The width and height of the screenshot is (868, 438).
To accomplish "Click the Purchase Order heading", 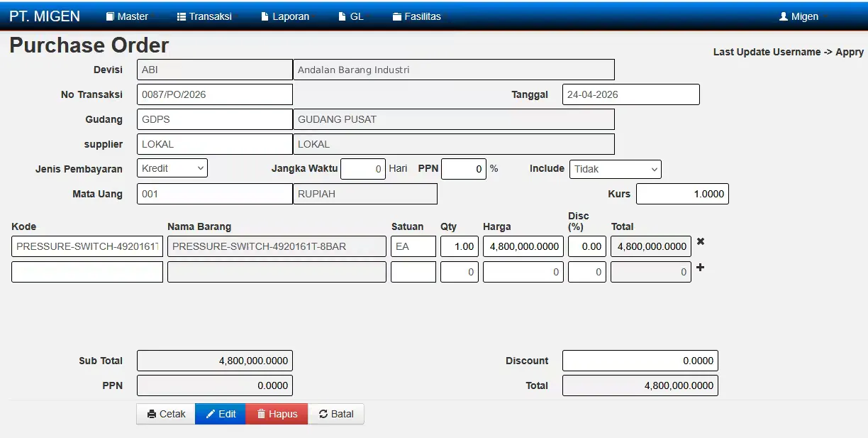I will (x=89, y=45).
